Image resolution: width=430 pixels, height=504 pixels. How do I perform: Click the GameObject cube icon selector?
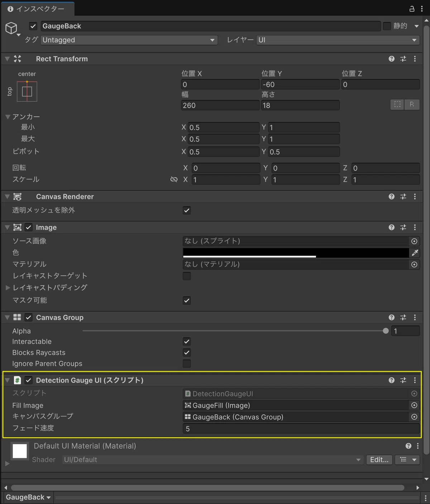tap(12, 28)
